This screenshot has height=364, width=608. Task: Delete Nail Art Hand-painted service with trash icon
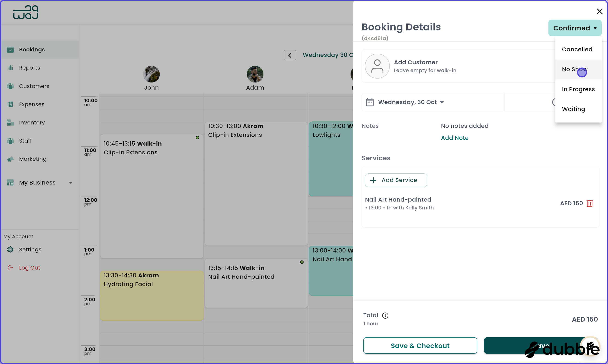point(589,203)
